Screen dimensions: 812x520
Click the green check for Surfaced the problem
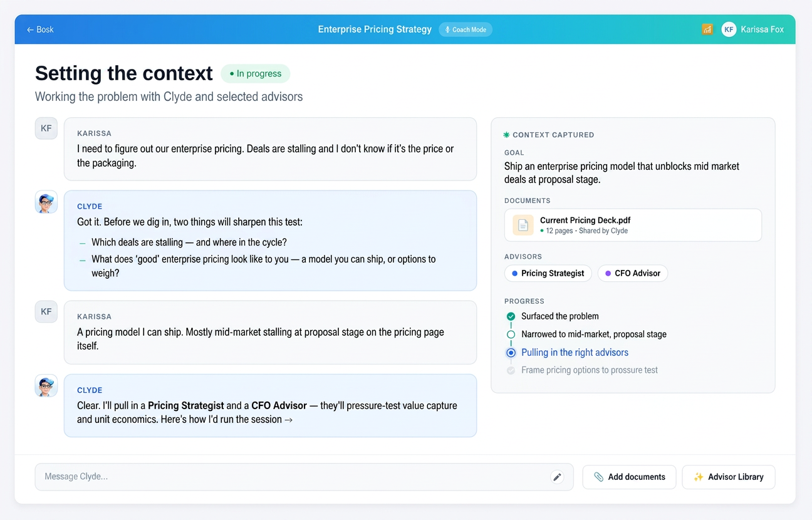(511, 316)
